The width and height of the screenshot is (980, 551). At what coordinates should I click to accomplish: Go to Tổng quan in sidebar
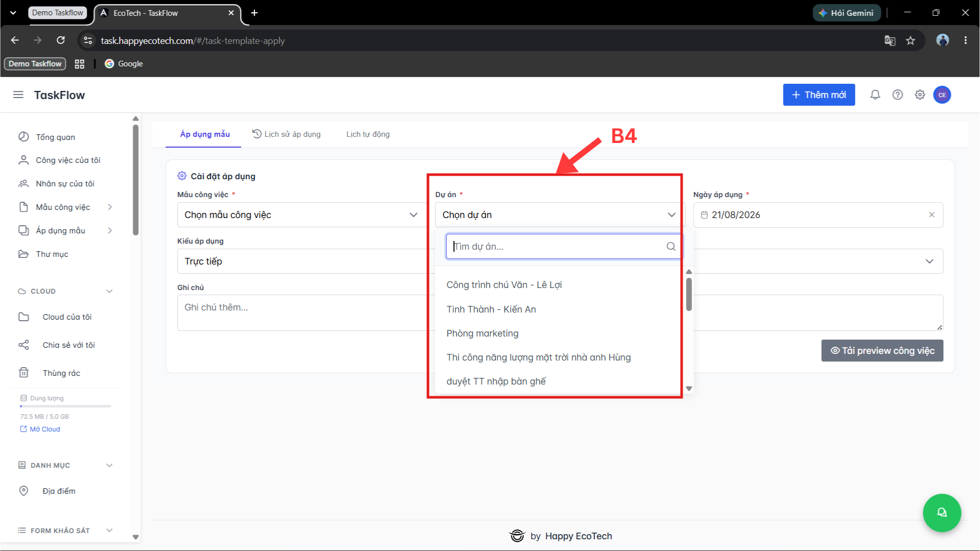(55, 137)
